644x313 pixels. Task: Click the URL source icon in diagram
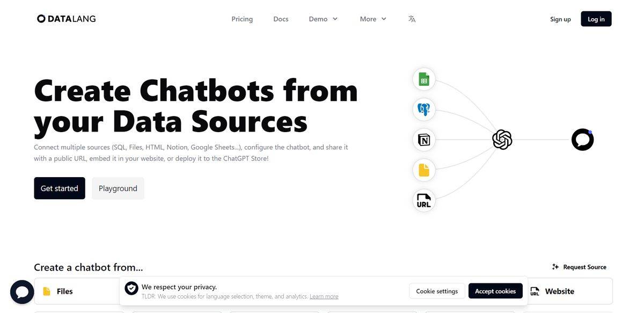(x=423, y=201)
